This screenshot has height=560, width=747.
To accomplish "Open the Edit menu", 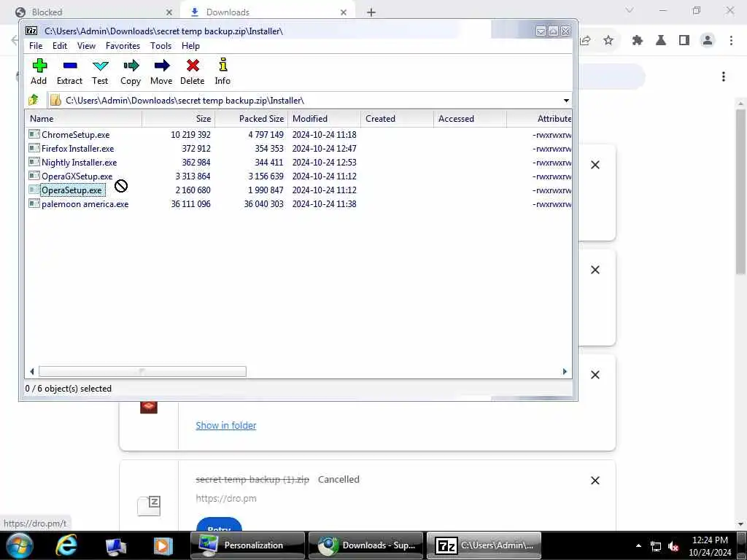I will 60,46.
